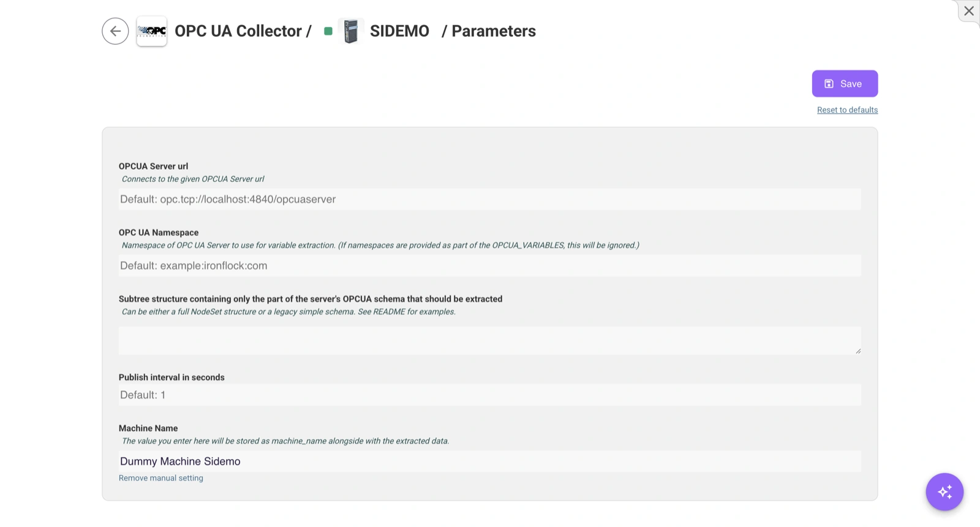This screenshot has width=980, height=527.
Task: Click the back arrow button
Action: pos(115,31)
